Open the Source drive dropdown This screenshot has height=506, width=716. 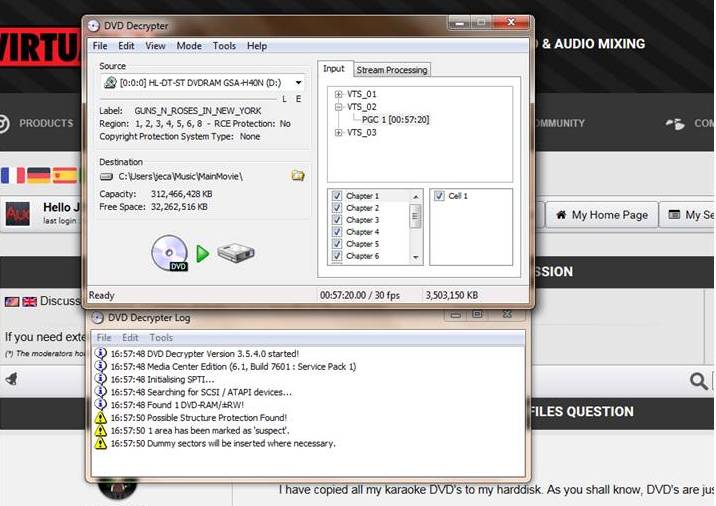click(x=298, y=83)
